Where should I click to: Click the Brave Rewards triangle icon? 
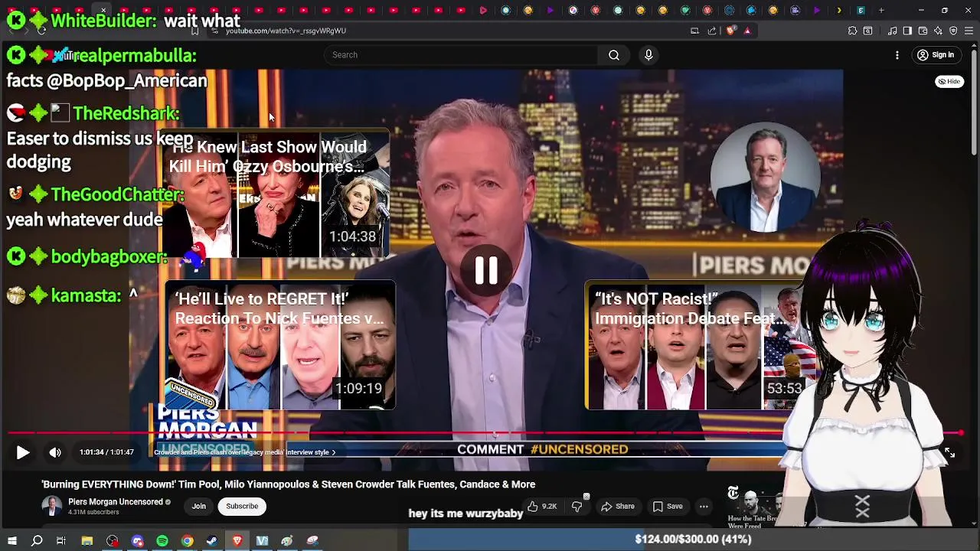(747, 31)
